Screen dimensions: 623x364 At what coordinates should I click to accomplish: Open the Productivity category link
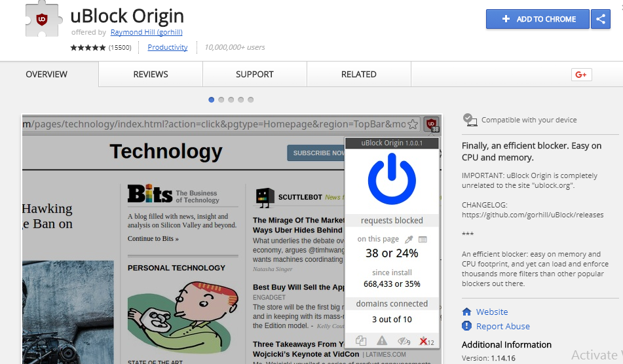click(167, 47)
